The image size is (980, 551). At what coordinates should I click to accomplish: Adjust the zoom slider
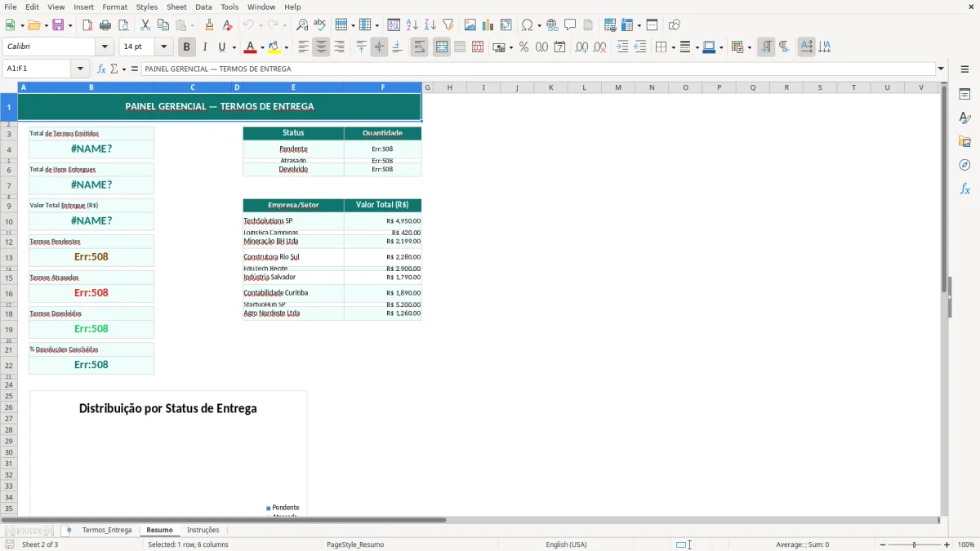pos(915,544)
